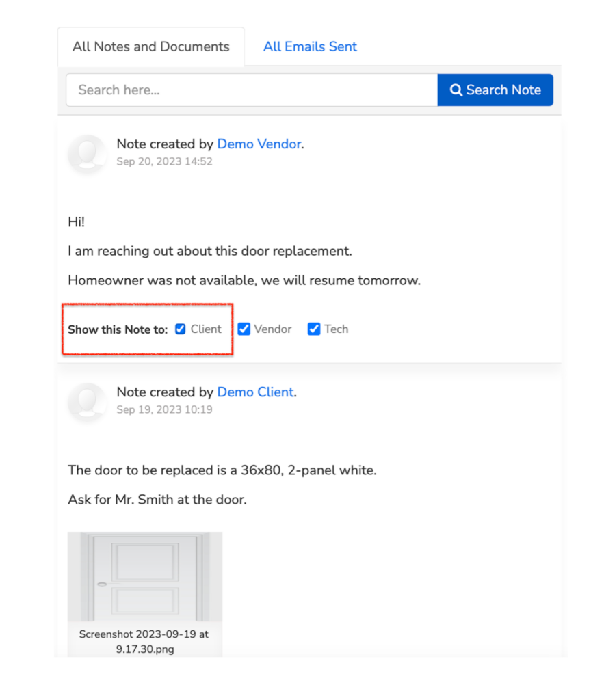Click the Sep 20, 2023 14:52 timestamp

[164, 161]
